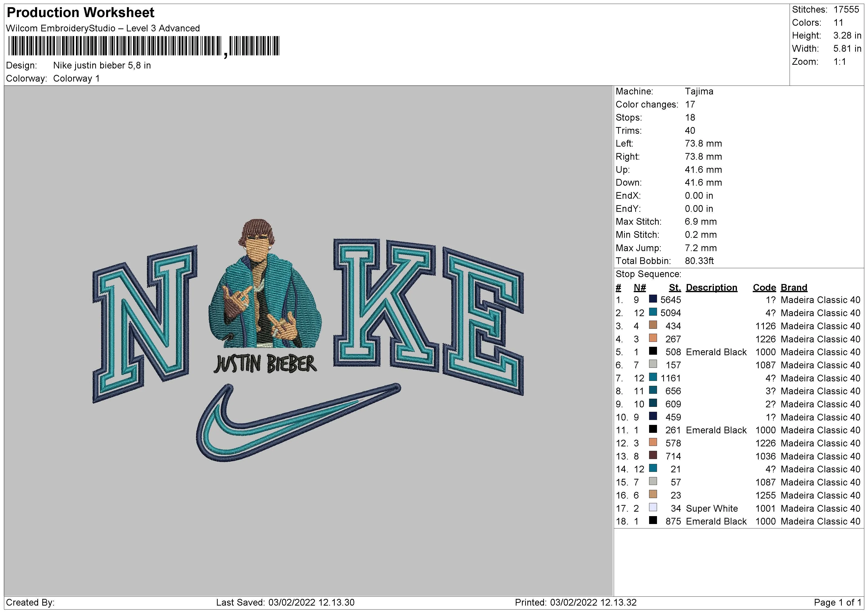
Task: Click the Height value '3.28 in'
Action: pyautogui.click(x=847, y=36)
